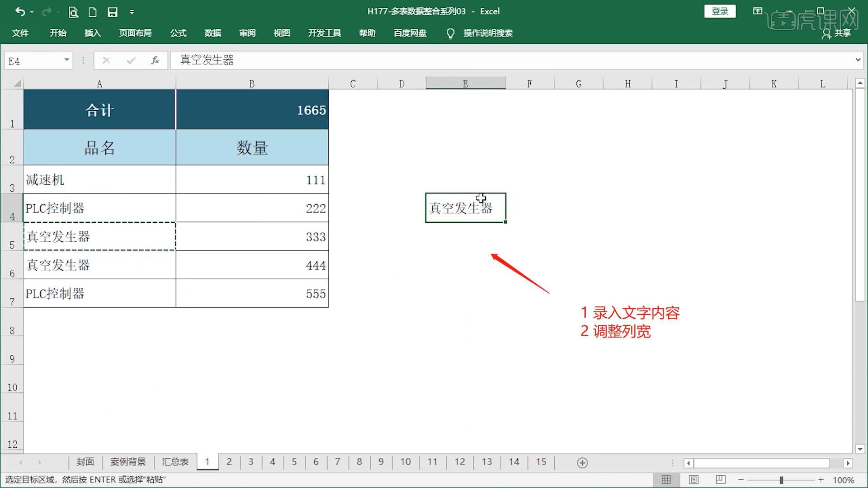Click the 共享 share button
The image size is (868, 488).
[837, 33]
